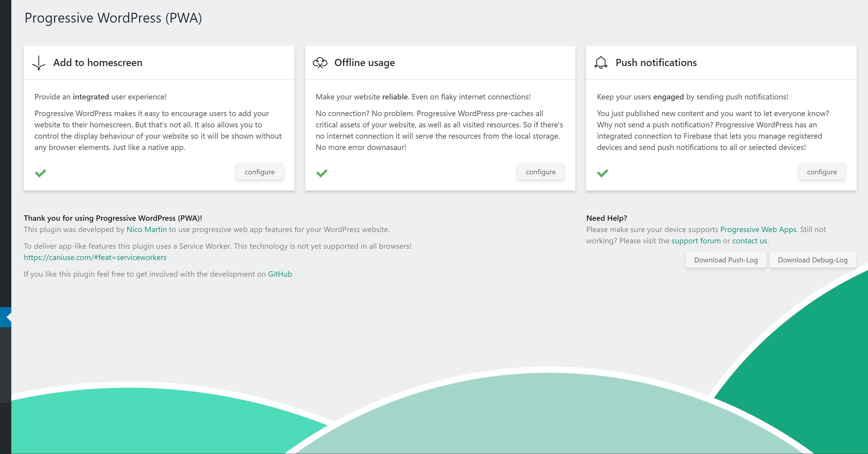
Task: Configure Add to homescreen settings
Action: [259, 172]
